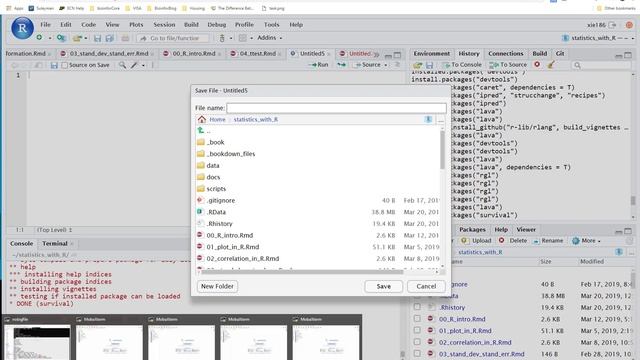Viewport: 640px width, 360px height.
Task: Show more editor tabs chevron
Action: [376, 54]
